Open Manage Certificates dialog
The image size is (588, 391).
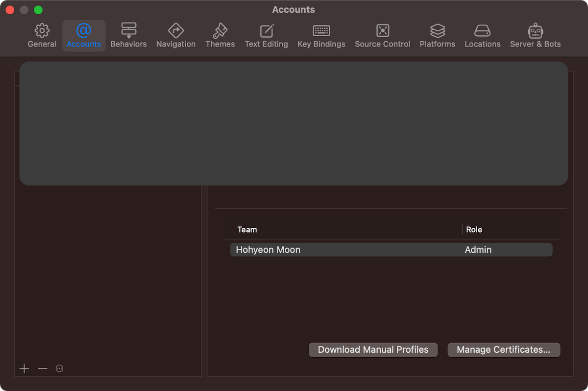pyautogui.click(x=503, y=350)
